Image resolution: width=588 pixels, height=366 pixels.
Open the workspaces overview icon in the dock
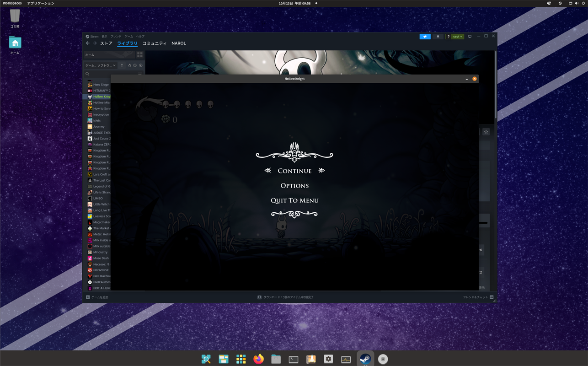(223, 359)
